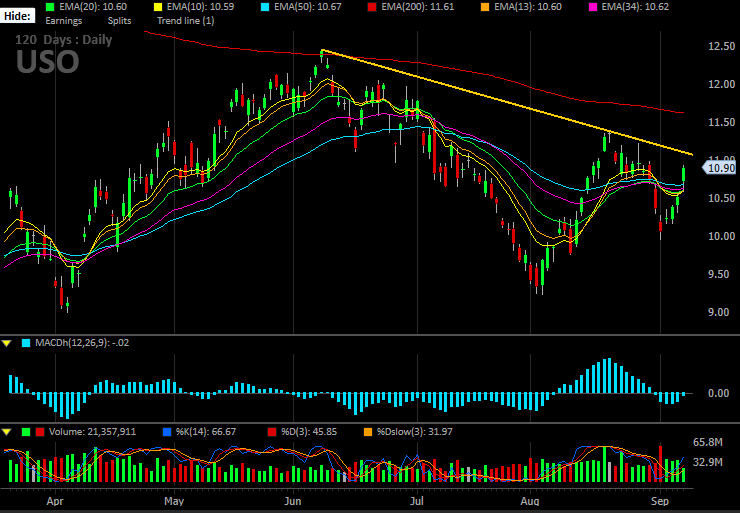Screen dimensions: 740x513
Task: Click the 12.00 price axis label
Action: tap(722, 84)
